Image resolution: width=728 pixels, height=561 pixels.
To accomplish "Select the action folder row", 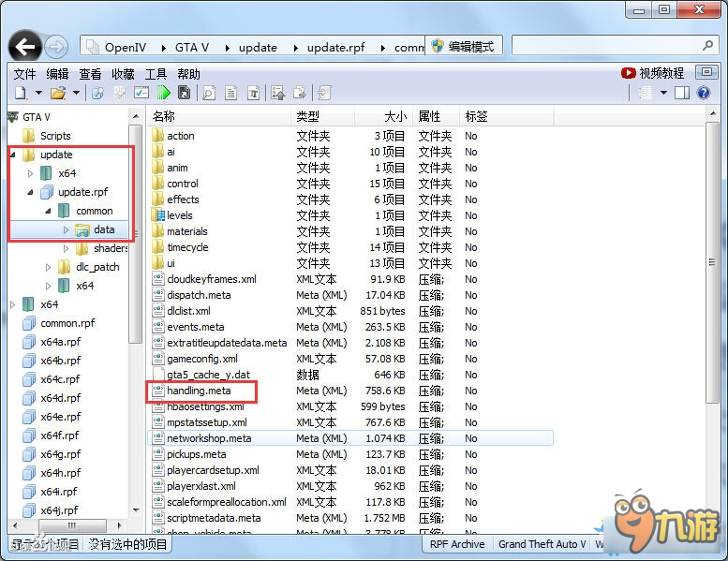I will 350,136.
